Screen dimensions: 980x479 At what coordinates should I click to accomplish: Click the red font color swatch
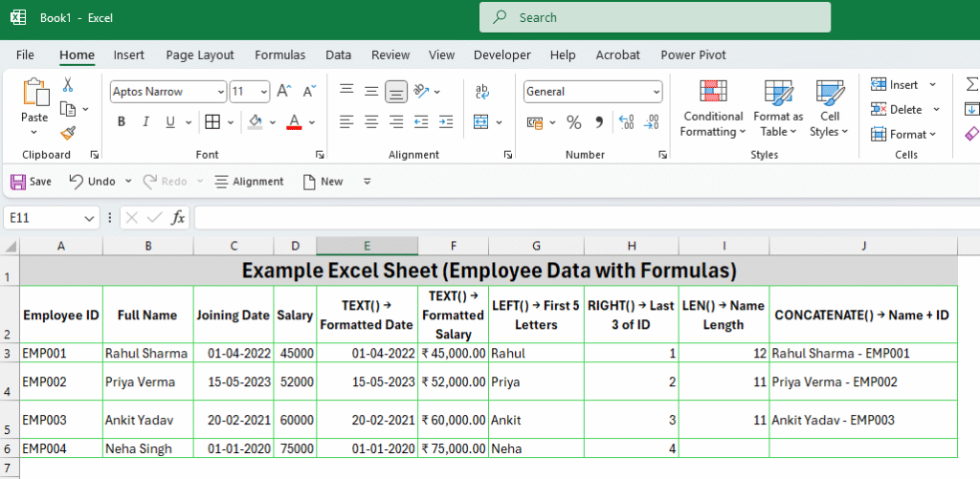click(x=294, y=122)
